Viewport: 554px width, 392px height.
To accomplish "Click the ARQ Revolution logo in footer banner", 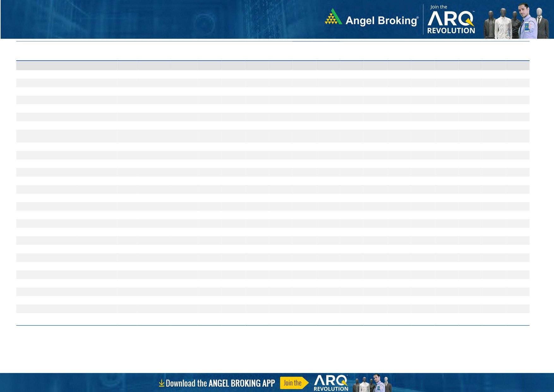I will (331, 383).
